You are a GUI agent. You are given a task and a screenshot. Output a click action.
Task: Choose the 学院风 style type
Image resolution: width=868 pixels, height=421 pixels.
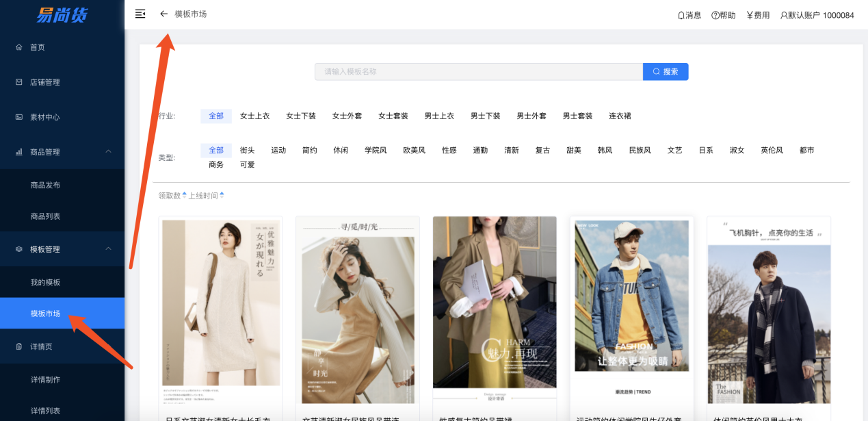point(376,151)
